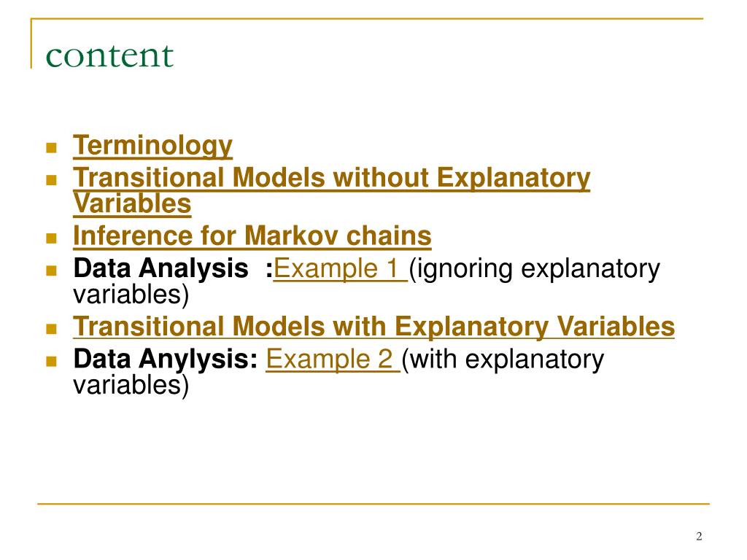The image size is (747, 560).
Task: Select the slide title 'content'
Action: pos(109,56)
